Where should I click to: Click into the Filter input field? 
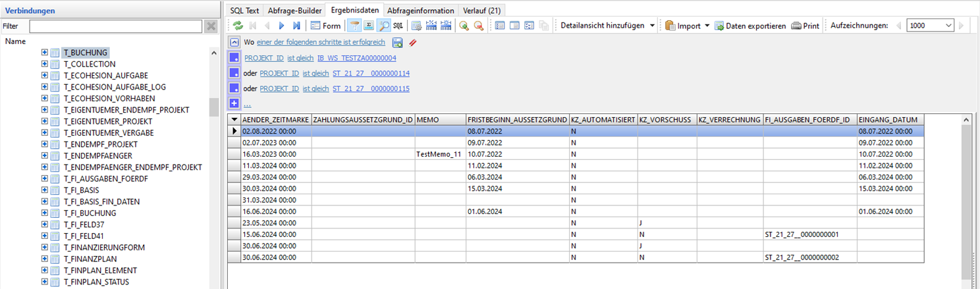click(x=115, y=26)
